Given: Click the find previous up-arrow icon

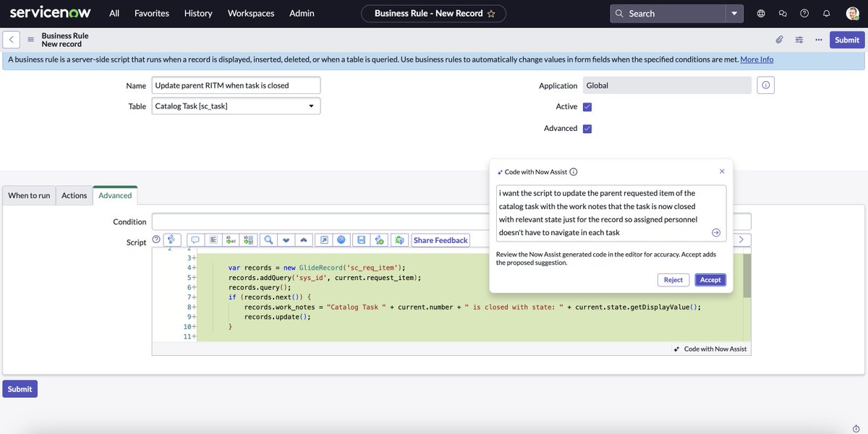Looking at the screenshot, I should [x=305, y=240].
